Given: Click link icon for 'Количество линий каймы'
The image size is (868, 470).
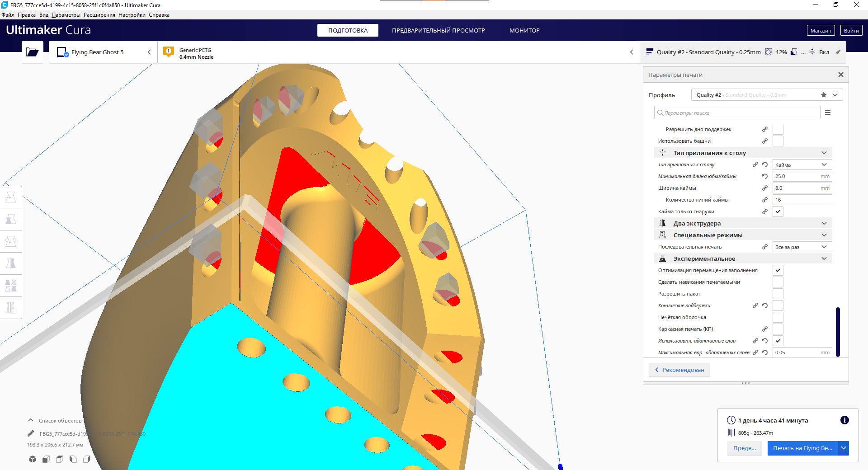Looking at the screenshot, I should coord(765,200).
